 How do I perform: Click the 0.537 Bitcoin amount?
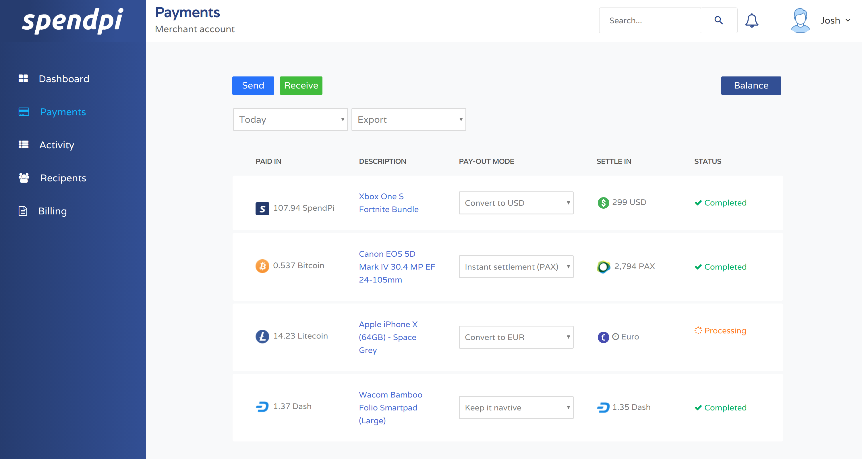pyautogui.click(x=299, y=265)
